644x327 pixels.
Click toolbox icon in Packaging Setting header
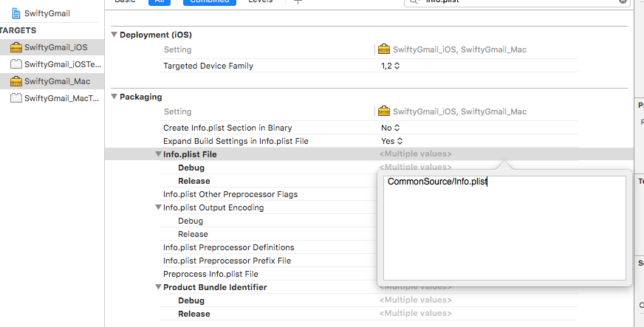point(383,111)
